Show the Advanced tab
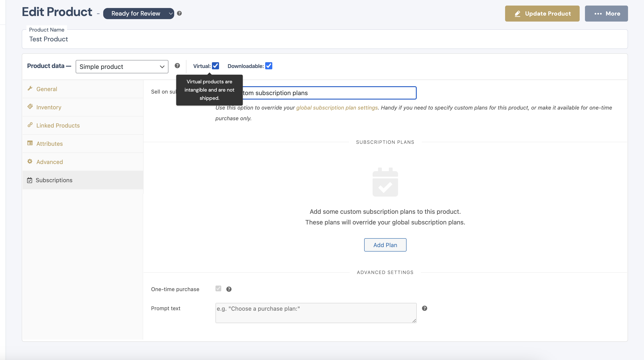This screenshot has height=360, width=644. (83, 162)
